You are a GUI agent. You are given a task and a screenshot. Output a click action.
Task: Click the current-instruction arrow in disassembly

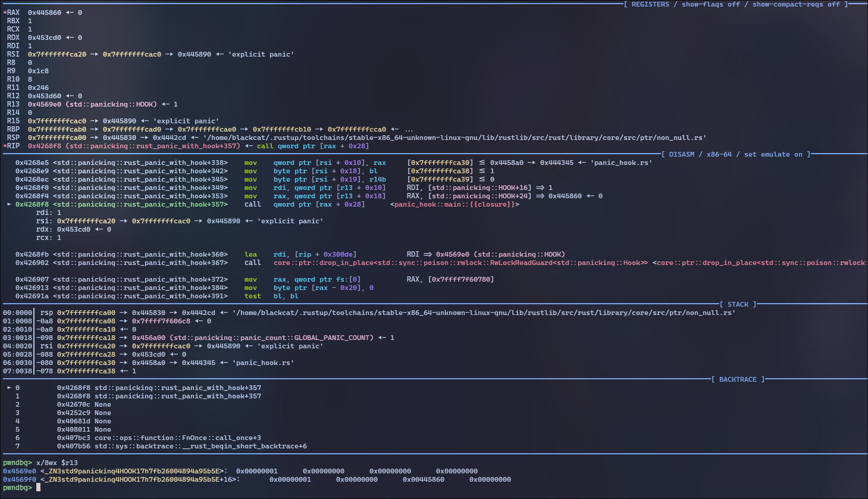(9, 204)
